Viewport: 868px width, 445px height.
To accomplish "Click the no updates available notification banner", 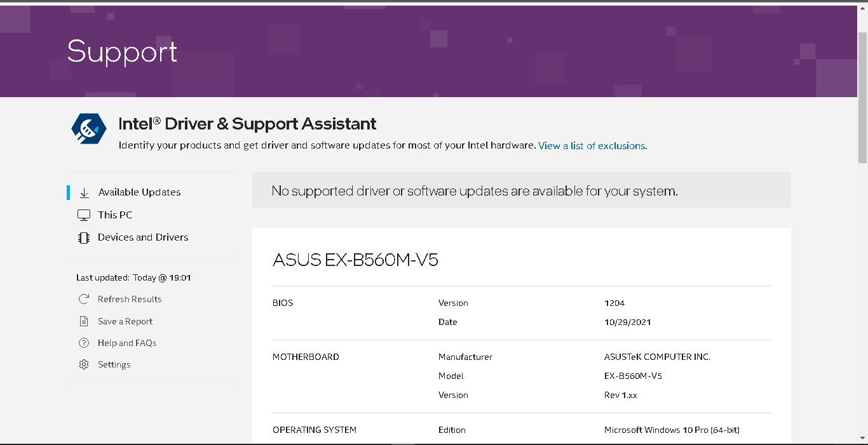I will pos(521,190).
